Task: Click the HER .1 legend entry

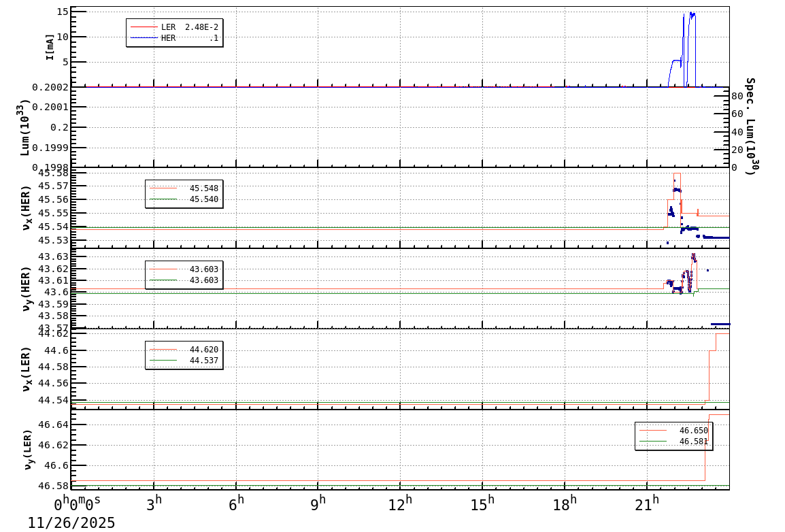Action: pos(189,38)
